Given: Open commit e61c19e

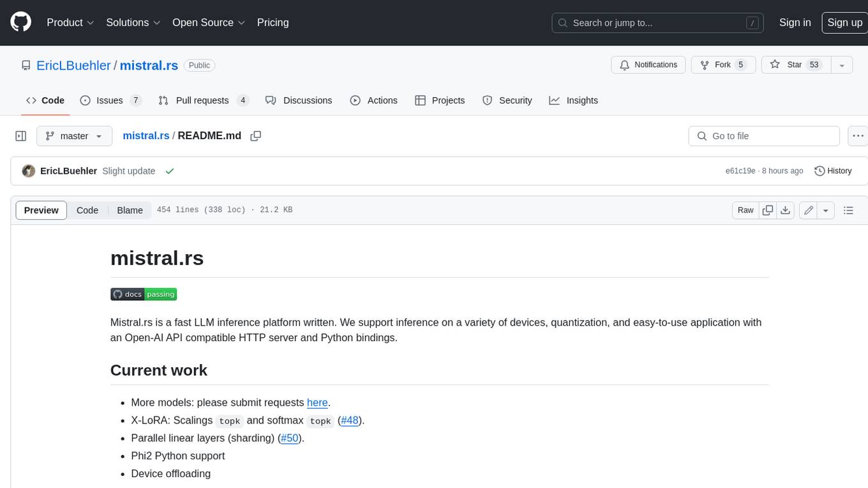Looking at the screenshot, I should (740, 171).
